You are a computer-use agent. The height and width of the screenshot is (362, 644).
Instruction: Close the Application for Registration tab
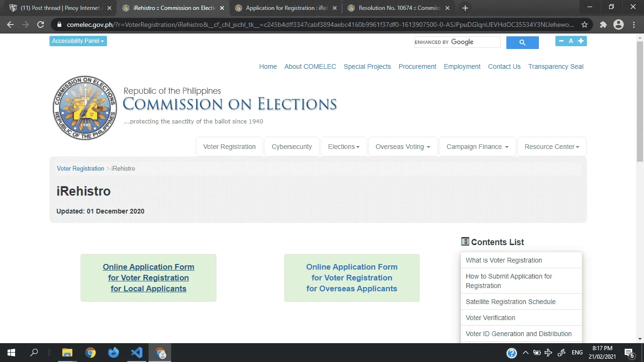click(x=334, y=8)
